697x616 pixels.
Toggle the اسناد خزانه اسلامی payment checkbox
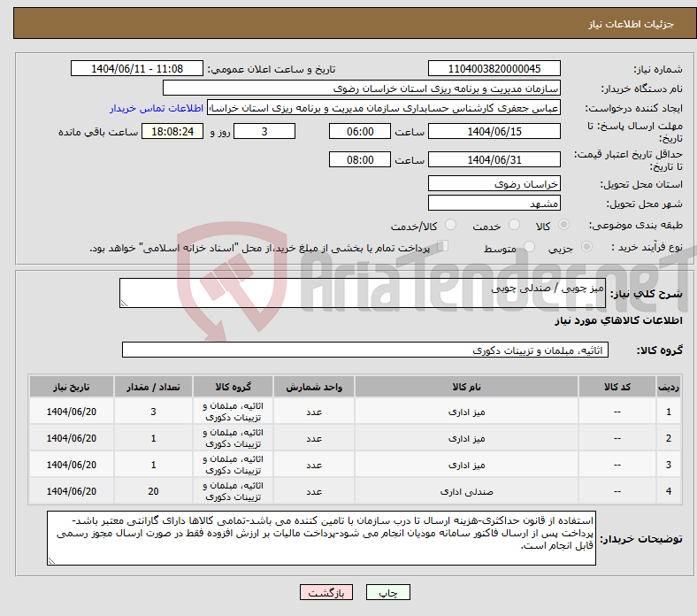coord(443,245)
